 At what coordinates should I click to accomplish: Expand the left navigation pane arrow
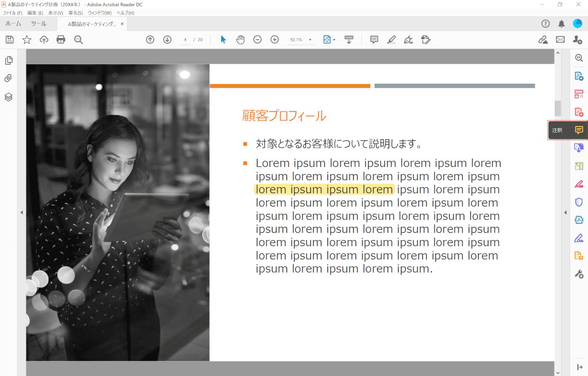pos(21,212)
